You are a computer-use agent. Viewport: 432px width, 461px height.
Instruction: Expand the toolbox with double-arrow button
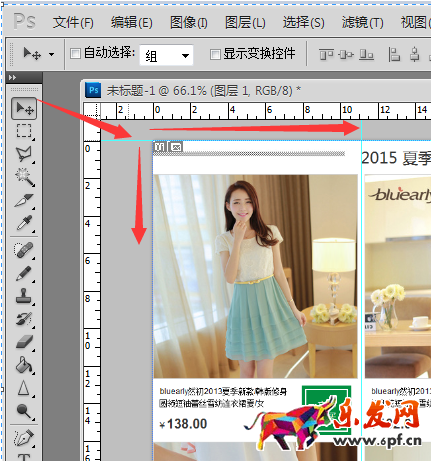(12, 78)
